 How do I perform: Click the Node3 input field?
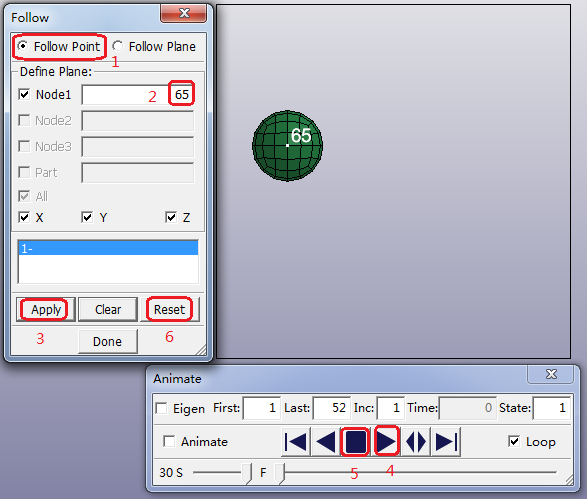coord(138,146)
